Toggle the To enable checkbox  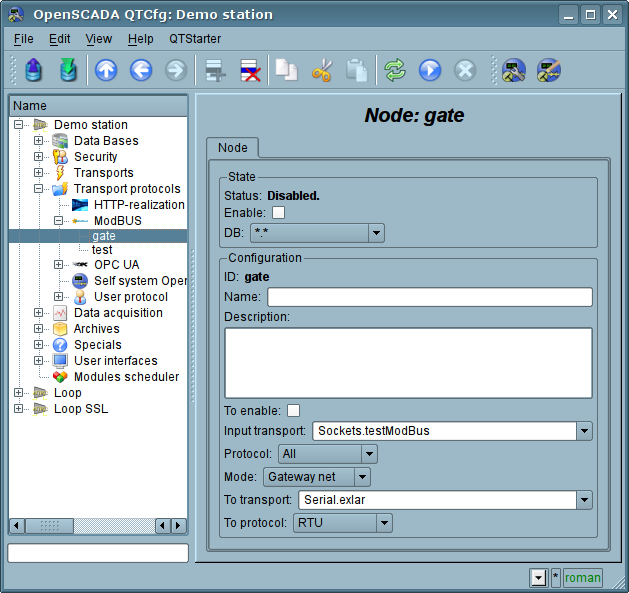294,410
